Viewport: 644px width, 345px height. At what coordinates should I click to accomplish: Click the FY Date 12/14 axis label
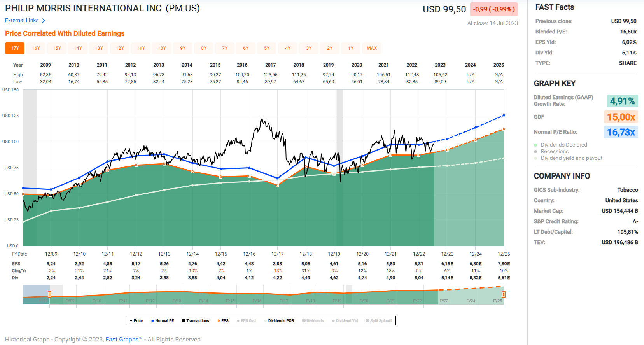(x=192, y=254)
